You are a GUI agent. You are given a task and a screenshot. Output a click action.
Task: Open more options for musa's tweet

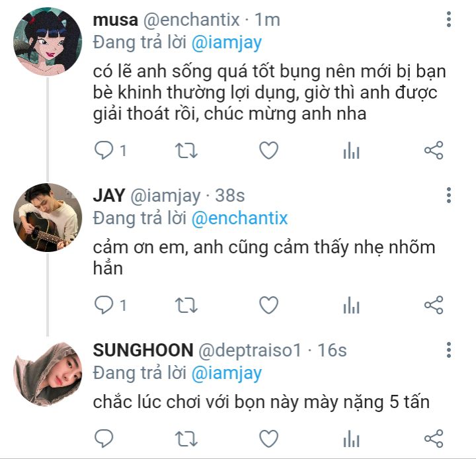click(x=449, y=20)
